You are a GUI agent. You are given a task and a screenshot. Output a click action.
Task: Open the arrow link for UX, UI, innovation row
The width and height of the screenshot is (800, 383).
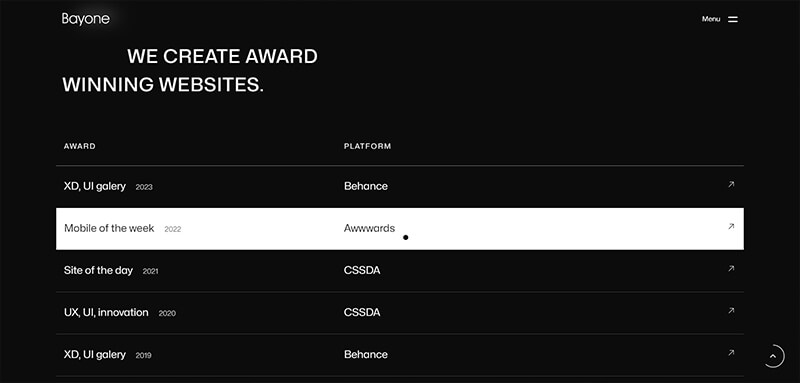[731, 311]
